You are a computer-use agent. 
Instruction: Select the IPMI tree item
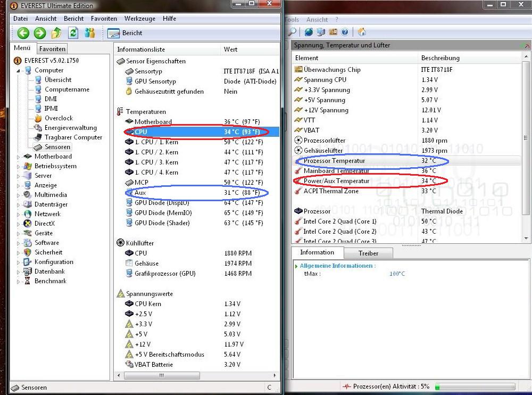[x=51, y=109]
